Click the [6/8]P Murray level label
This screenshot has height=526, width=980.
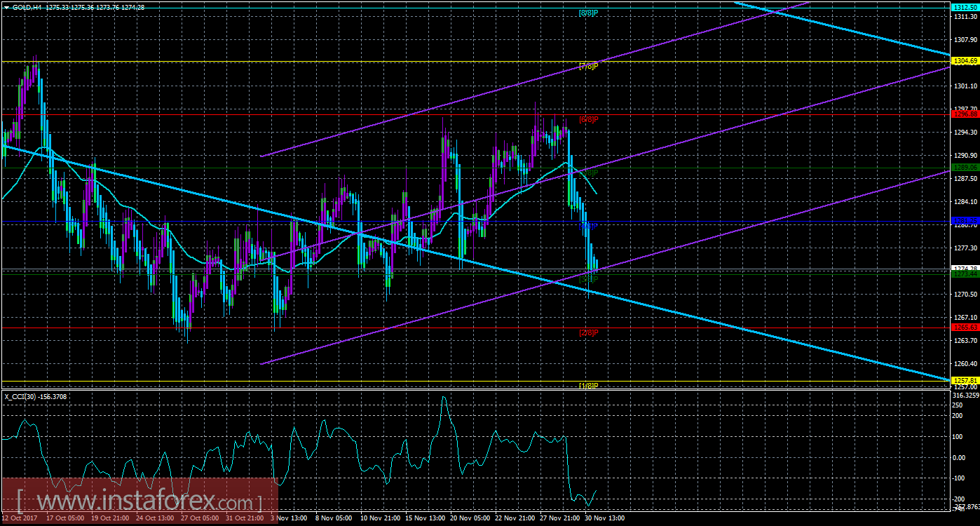[x=588, y=119]
